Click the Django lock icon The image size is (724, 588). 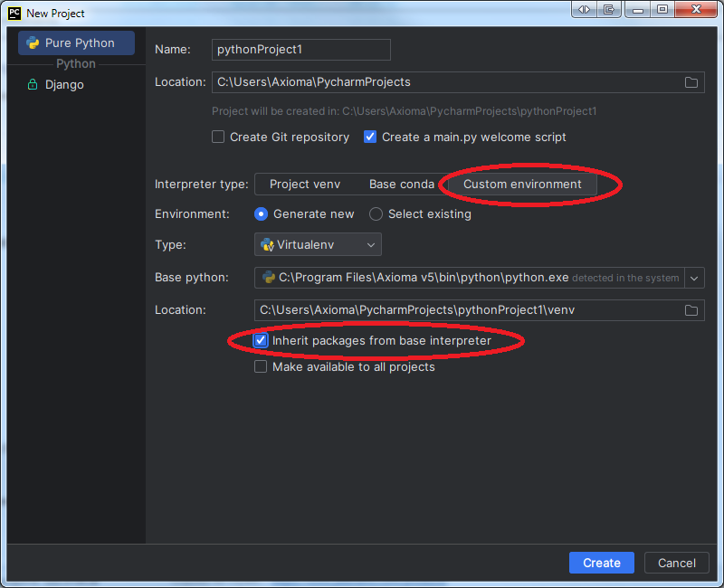coord(33,84)
